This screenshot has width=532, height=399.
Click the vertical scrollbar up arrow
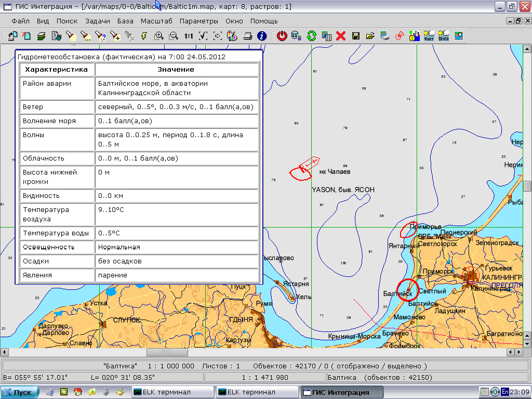coord(527,49)
